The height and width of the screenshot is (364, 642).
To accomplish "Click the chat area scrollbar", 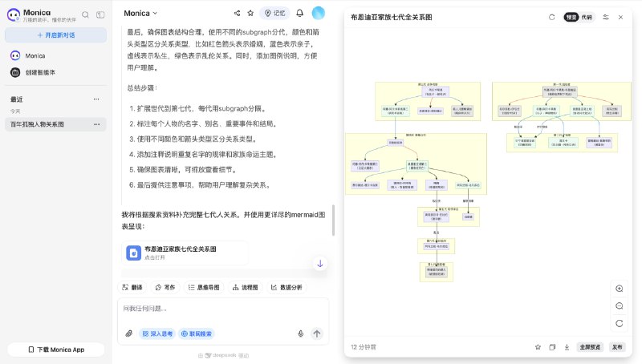I will pos(333,220).
